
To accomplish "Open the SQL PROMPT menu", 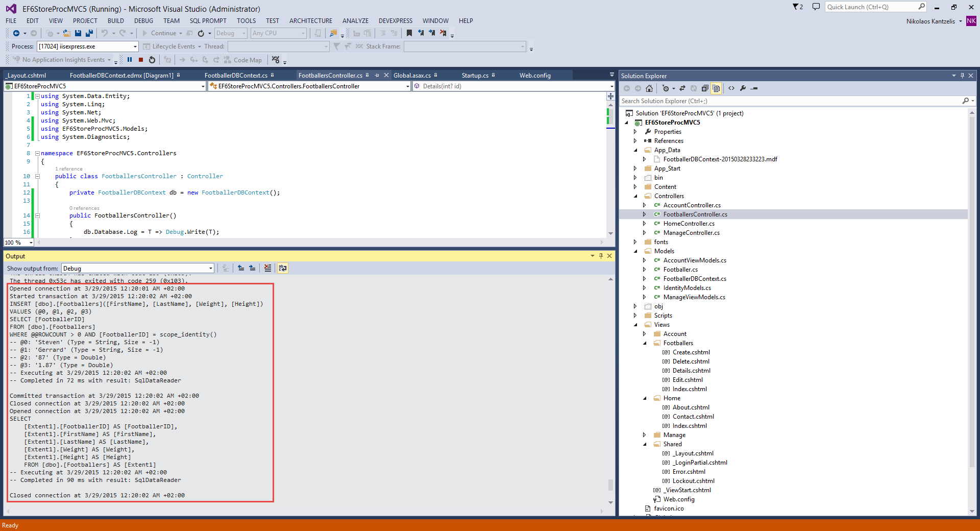I will [208, 21].
